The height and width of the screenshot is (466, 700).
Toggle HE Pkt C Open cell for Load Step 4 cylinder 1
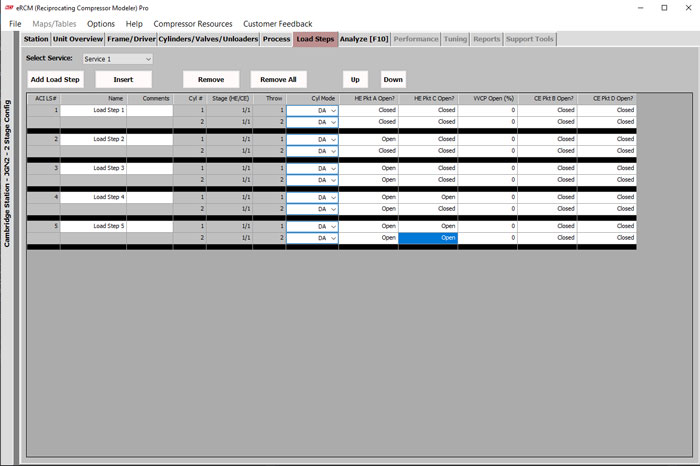(428, 197)
